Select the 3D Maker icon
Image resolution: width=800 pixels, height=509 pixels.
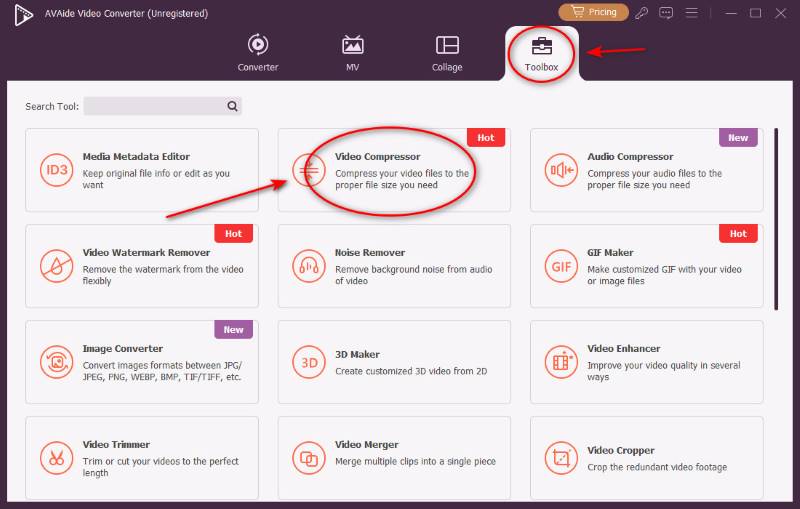tap(308, 362)
